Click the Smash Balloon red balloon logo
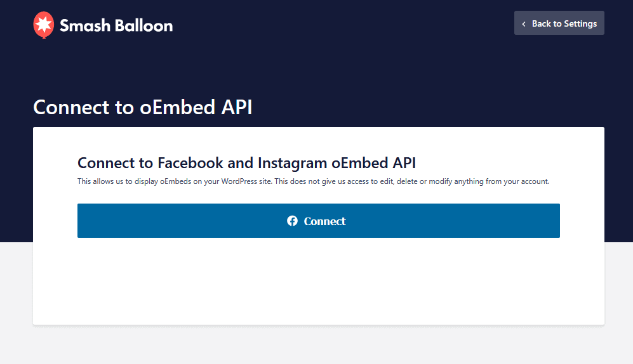The width and height of the screenshot is (633, 364). tap(44, 25)
